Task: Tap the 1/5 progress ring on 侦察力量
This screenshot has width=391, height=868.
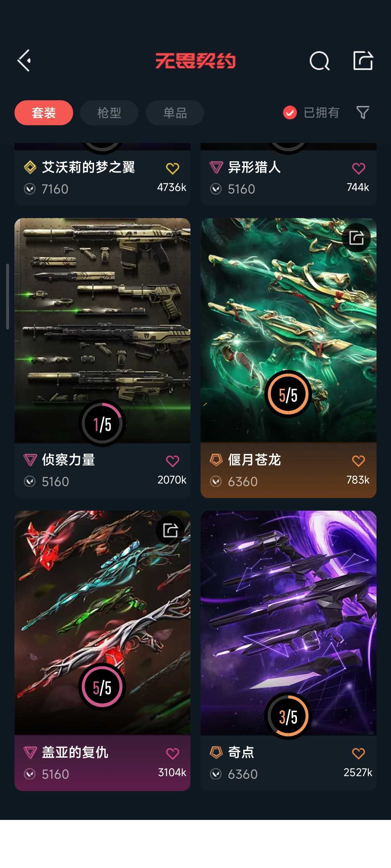Action: pos(102,424)
